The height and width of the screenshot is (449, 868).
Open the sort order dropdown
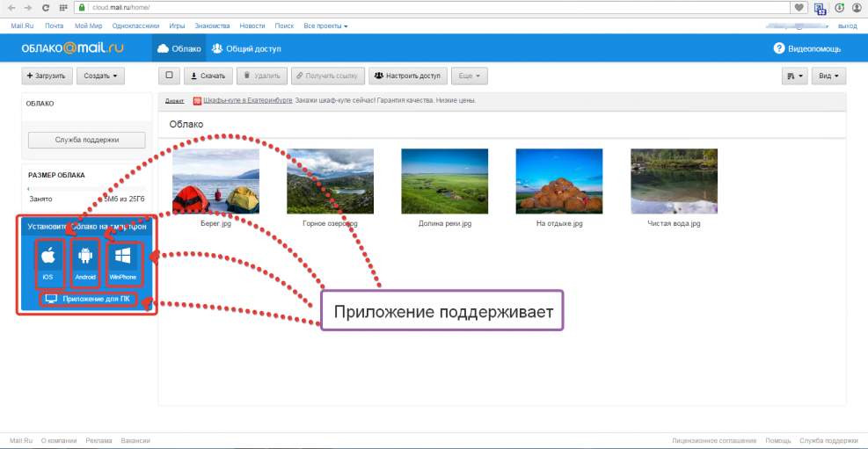point(794,76)
